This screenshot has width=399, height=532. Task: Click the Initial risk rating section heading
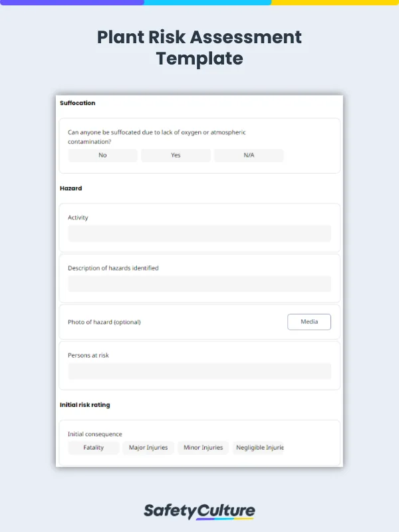85,404
